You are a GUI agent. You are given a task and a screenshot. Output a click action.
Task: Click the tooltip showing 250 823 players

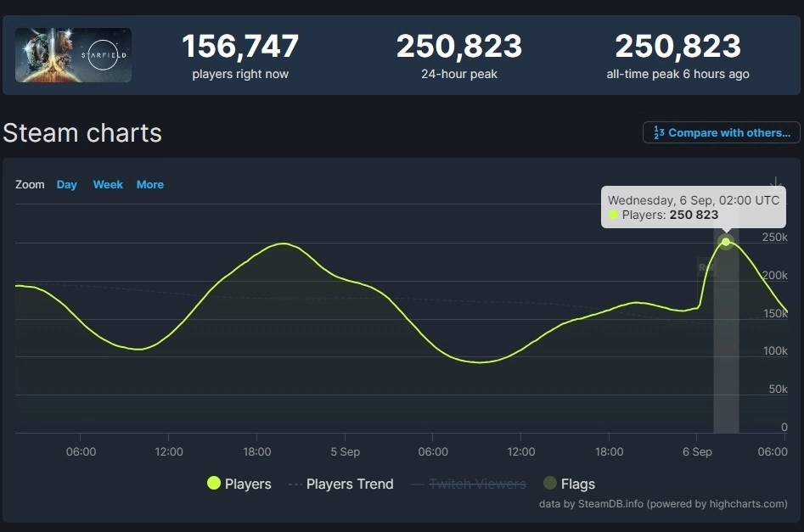click(x=693, y=207)
